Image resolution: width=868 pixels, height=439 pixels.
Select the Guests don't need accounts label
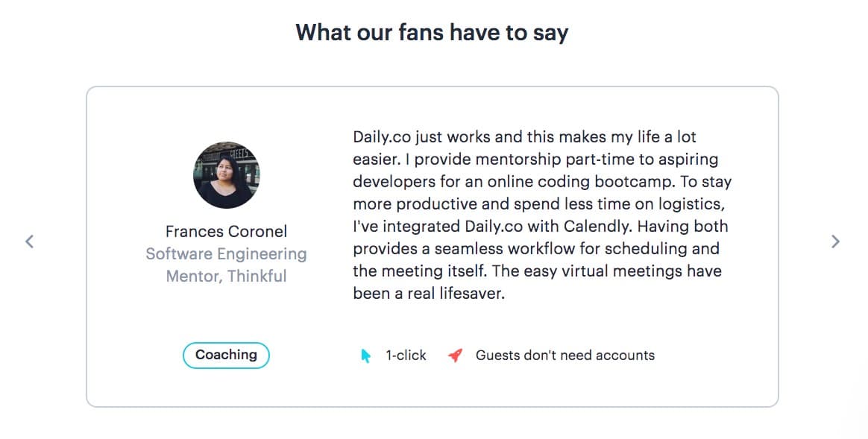(x=564, y=356)
